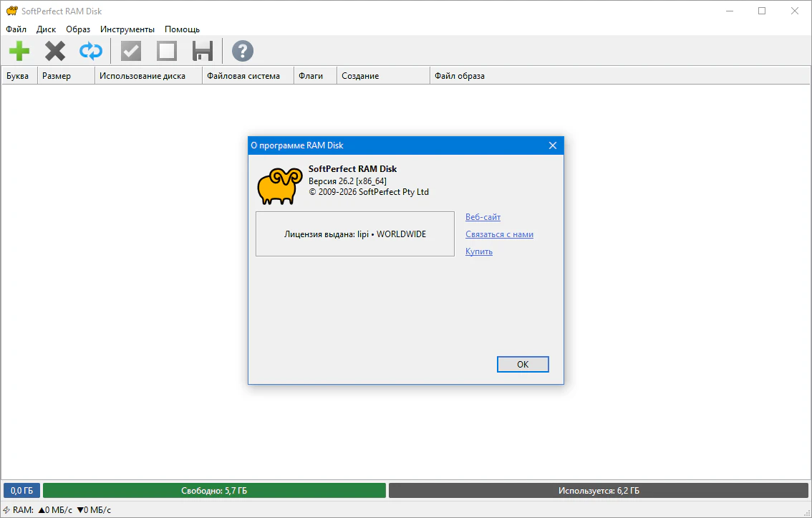Close the О программе RAM Disk dialog
Screen dimensions: 812x518
(x=553, y=145)
